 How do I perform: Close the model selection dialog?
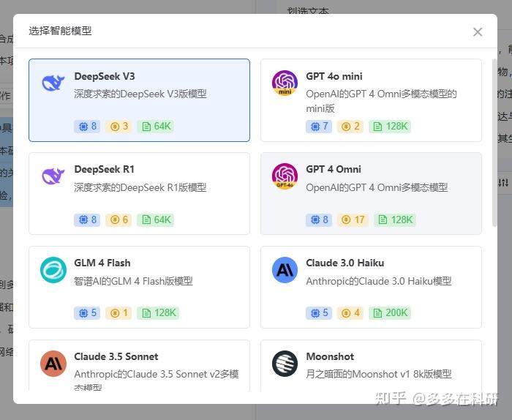point(478,31)
